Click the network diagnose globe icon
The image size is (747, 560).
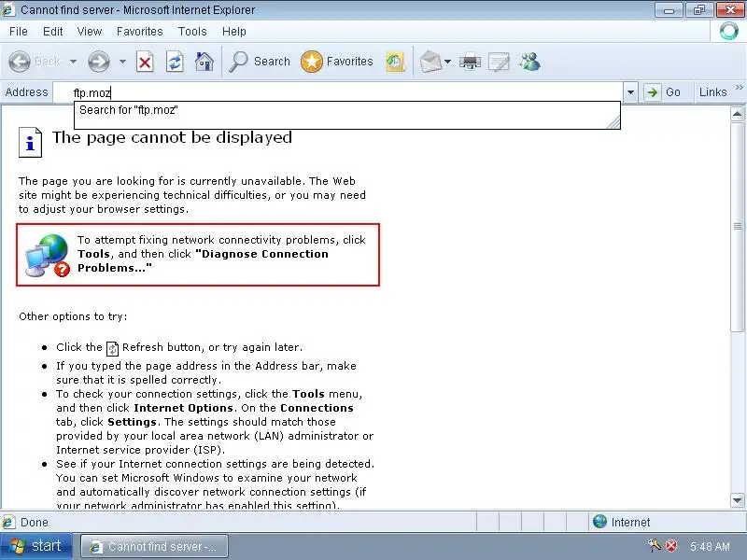tap(48, 255)
